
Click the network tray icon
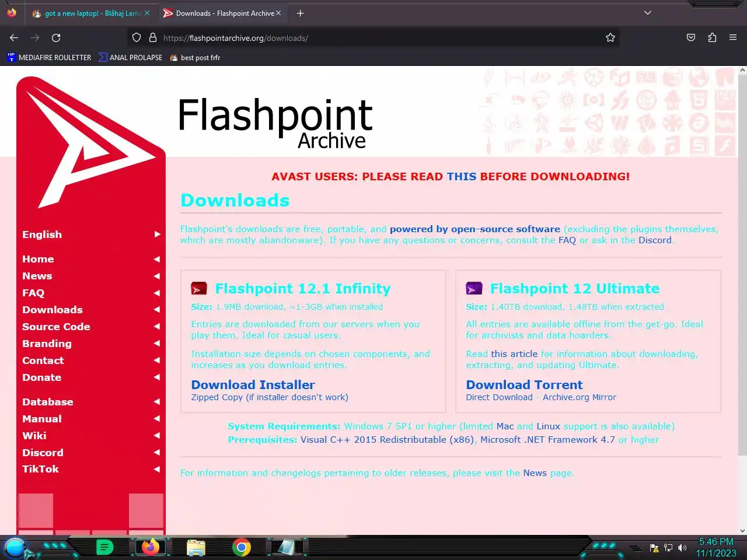pos(668,548)
